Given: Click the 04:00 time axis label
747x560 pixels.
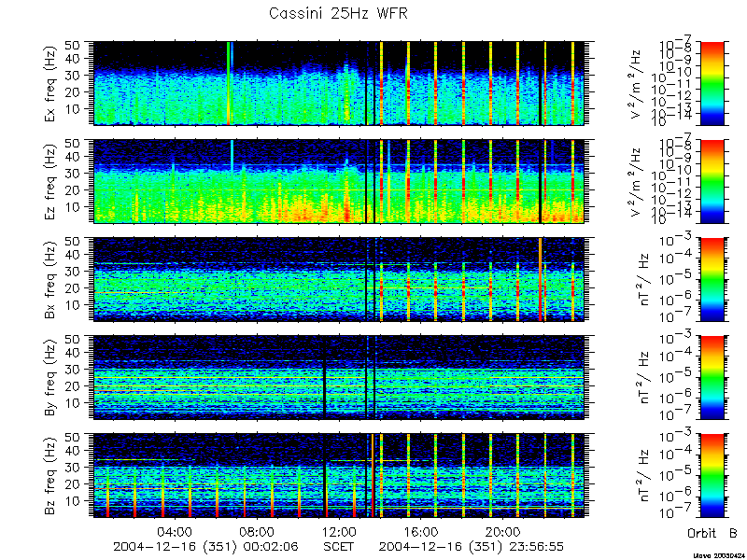Looking at the screenshot, I should [176, 531].
